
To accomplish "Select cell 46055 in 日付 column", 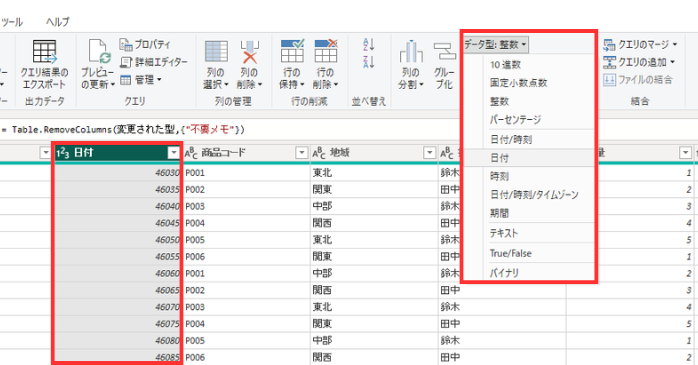I will point(117,257).
